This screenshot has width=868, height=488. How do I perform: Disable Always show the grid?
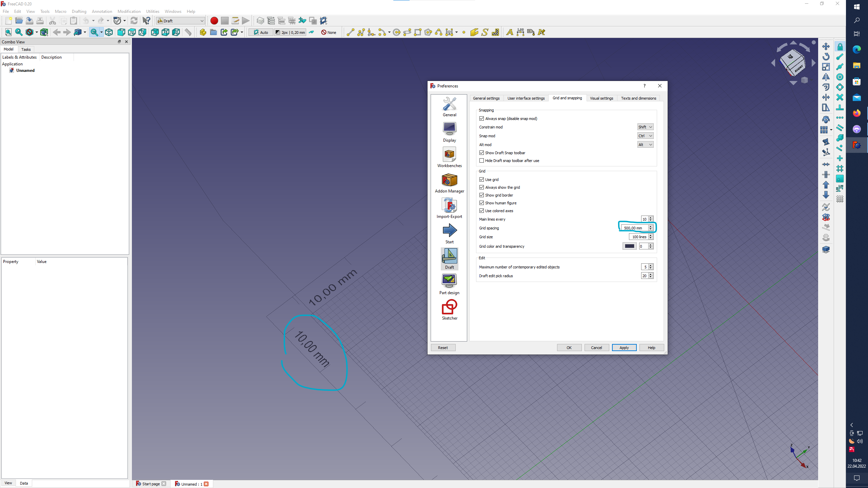click(481, 187)
